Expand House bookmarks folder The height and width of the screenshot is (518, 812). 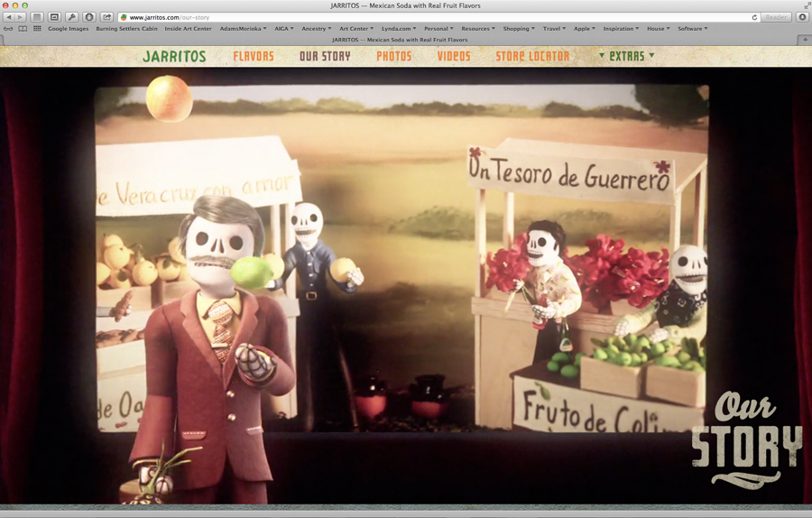(659, 29)
